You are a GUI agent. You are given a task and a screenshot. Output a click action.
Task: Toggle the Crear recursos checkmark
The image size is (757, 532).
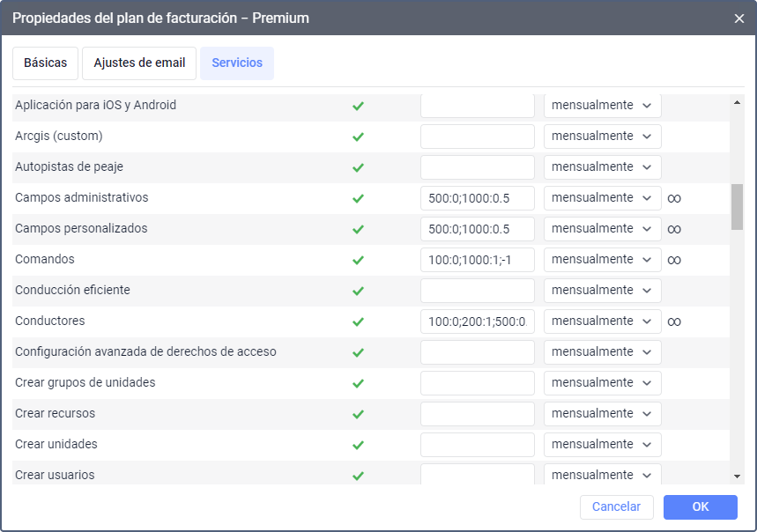[x=358, y=414]
